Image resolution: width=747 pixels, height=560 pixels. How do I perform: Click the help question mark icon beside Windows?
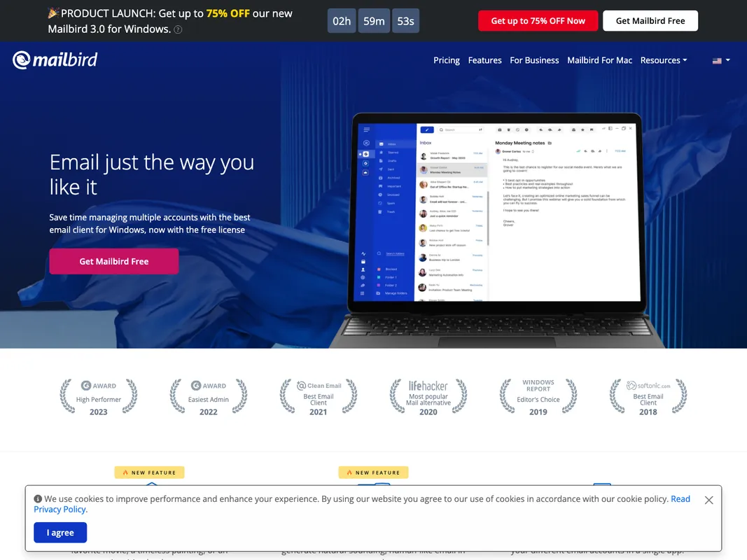[x=178, y=30]
